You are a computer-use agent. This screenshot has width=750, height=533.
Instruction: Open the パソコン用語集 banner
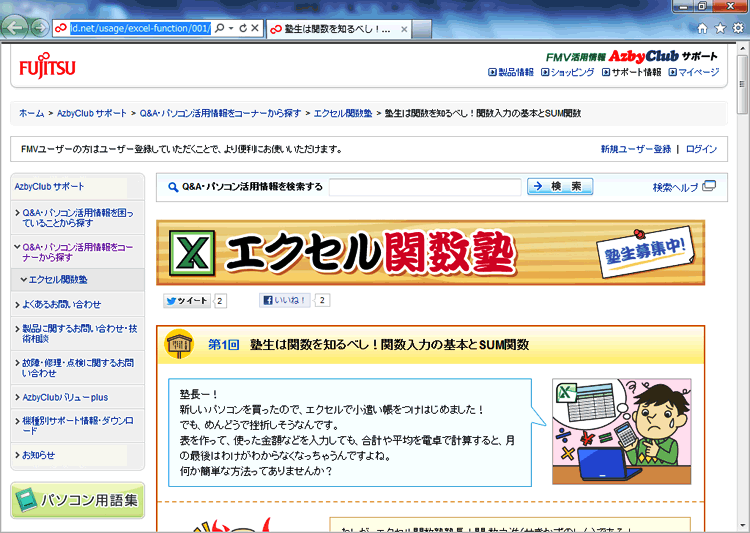tap(77, 500)
